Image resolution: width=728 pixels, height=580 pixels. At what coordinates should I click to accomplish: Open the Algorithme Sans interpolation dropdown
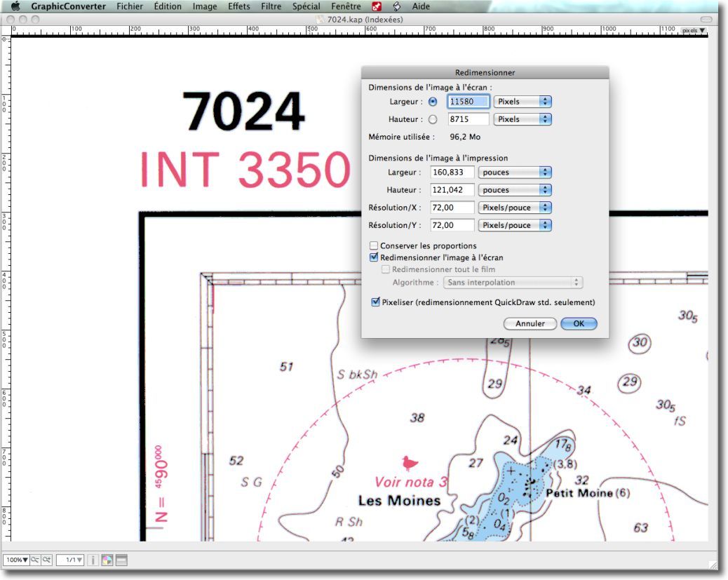[513, 283]
